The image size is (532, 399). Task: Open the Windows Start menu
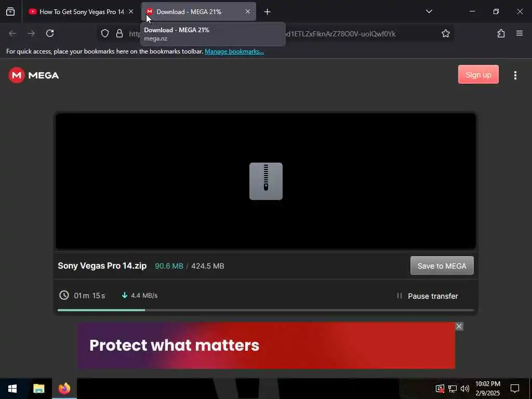tap(12, 389)
